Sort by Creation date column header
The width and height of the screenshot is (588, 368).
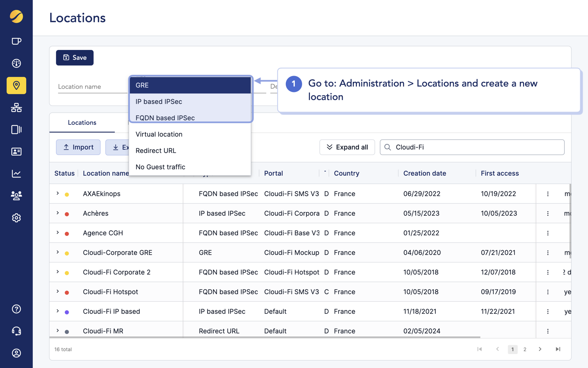(425, 173)
